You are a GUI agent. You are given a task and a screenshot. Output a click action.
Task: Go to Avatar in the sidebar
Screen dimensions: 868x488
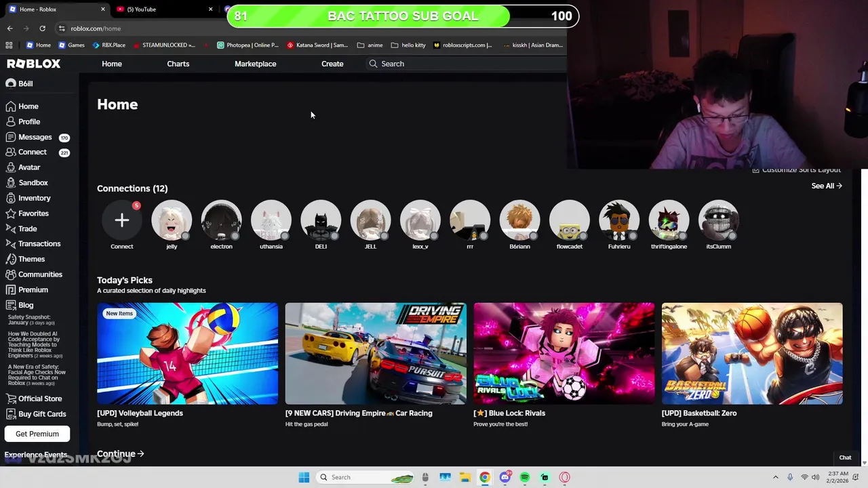tap(23, 167)
